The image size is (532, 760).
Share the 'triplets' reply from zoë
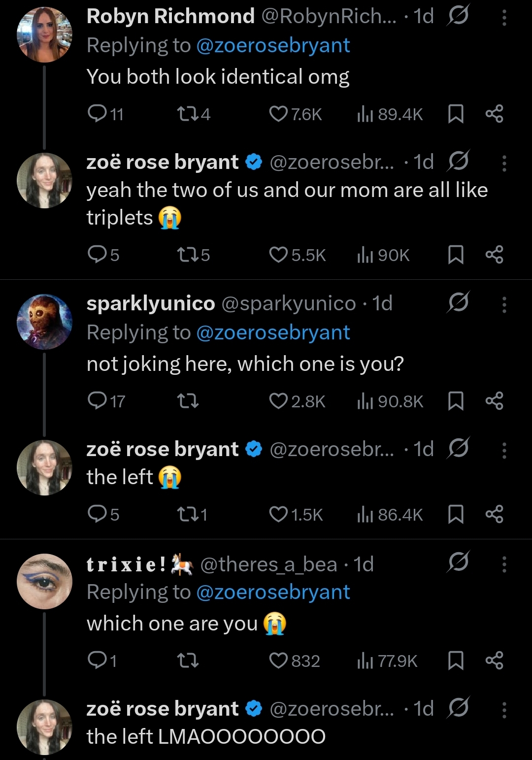[x=494, y=255]
